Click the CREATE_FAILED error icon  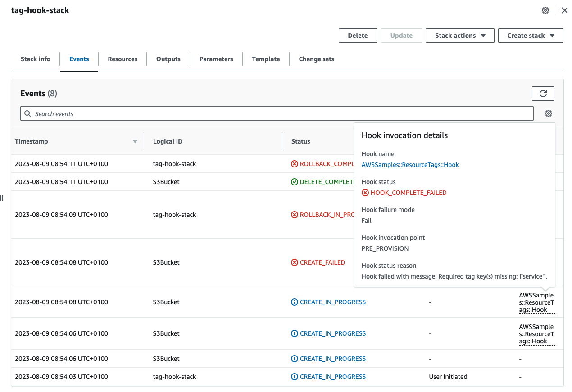click(295, 262)
